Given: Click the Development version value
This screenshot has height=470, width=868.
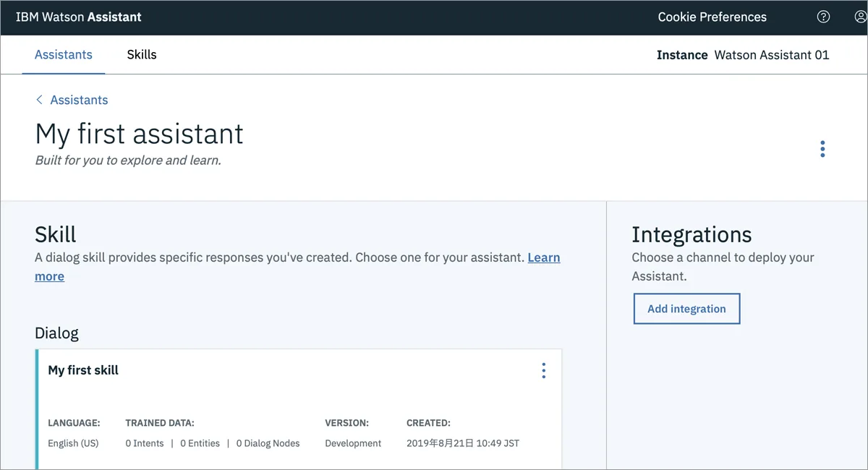Looking at the screenshot, I should [x=353, y=443].
